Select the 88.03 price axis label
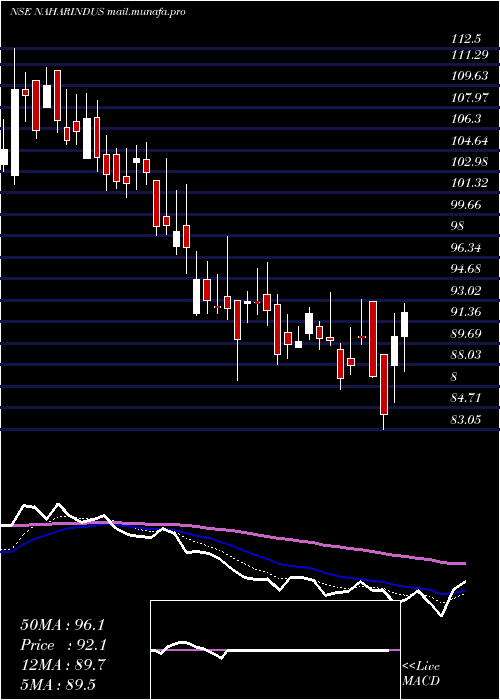The width and height of the screenshot is (500, 700). pyautogui.click(x=467, y=354)
